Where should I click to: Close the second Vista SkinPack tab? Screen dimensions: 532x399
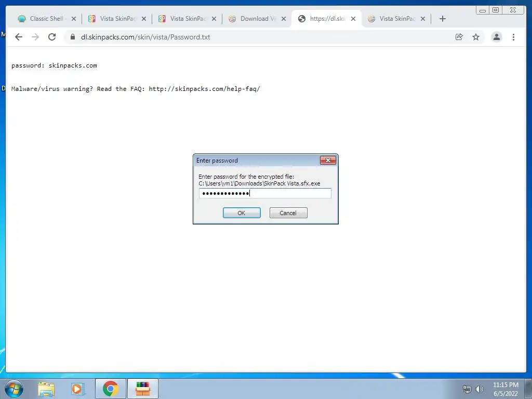tap(214, 19)
